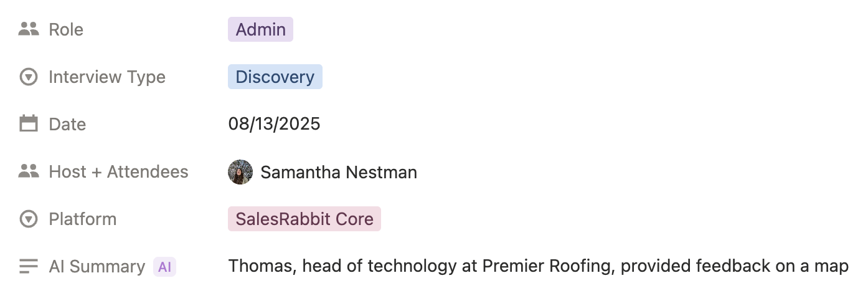
Task: Click the select icon beside Interview Type
Action: click(29, 77)
